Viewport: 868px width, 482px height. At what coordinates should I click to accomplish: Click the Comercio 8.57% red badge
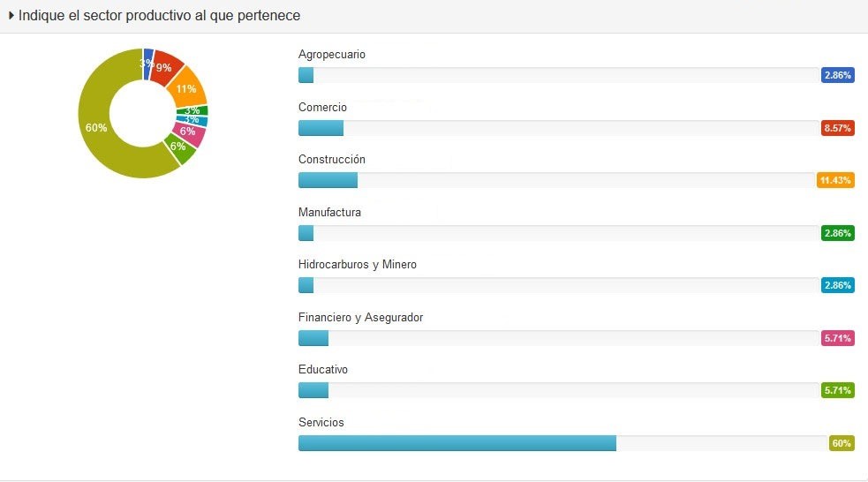[837, 128]
